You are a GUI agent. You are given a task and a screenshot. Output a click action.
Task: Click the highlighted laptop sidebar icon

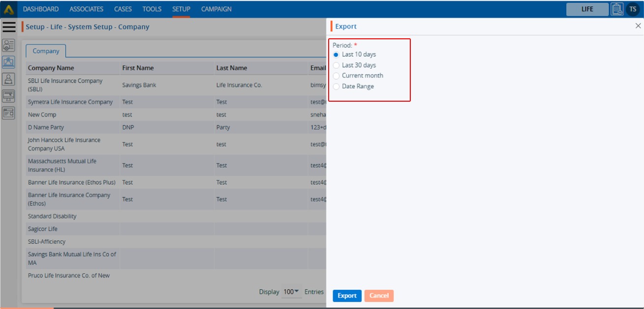8,62
